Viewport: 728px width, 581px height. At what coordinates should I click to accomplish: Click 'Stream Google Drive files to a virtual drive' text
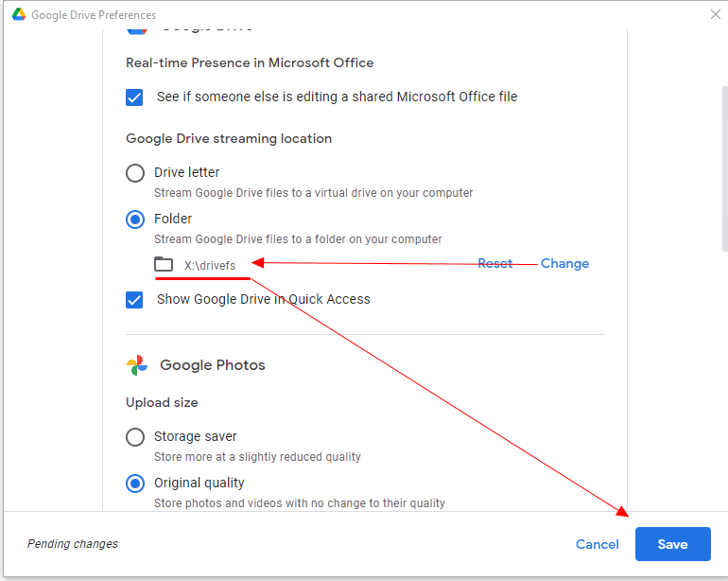(313, 193)
